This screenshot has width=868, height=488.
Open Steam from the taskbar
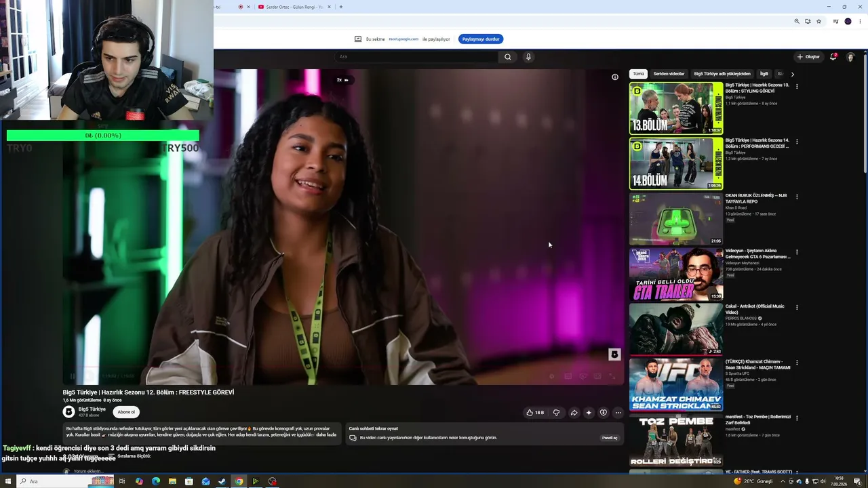tap(222, 481)
